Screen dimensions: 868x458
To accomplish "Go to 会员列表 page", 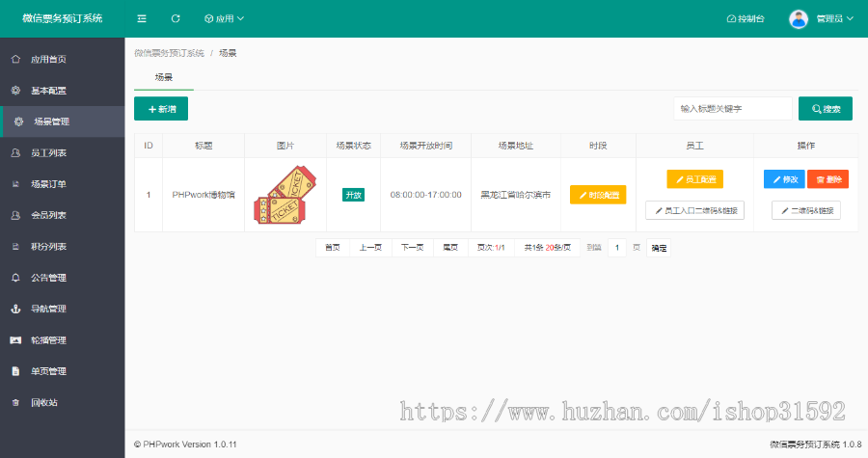I will click(63, 215).
